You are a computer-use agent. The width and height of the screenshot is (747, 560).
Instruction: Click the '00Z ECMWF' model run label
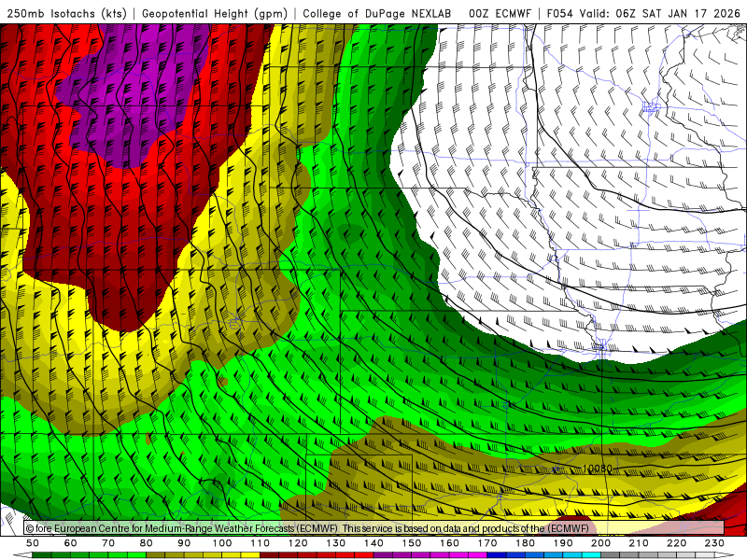(500, 14)
